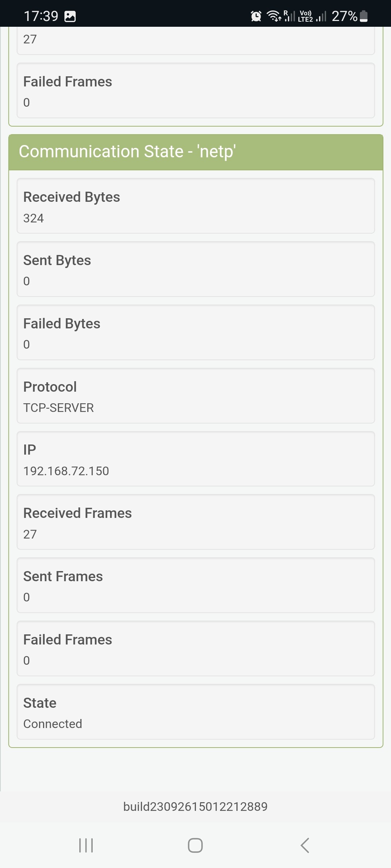Tap the Sent Frames card

pyautogui.click(x=195, y=585)
